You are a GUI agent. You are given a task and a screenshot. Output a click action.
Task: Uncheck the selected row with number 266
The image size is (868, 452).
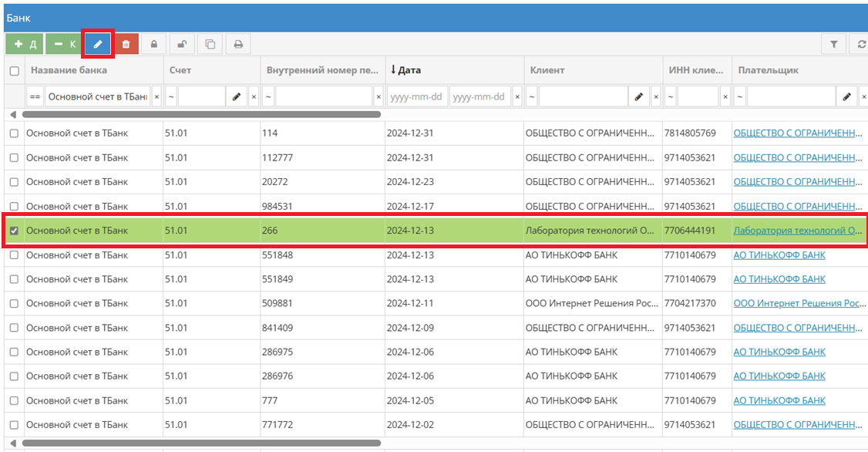pyautogui.click(x=14, y=231)
